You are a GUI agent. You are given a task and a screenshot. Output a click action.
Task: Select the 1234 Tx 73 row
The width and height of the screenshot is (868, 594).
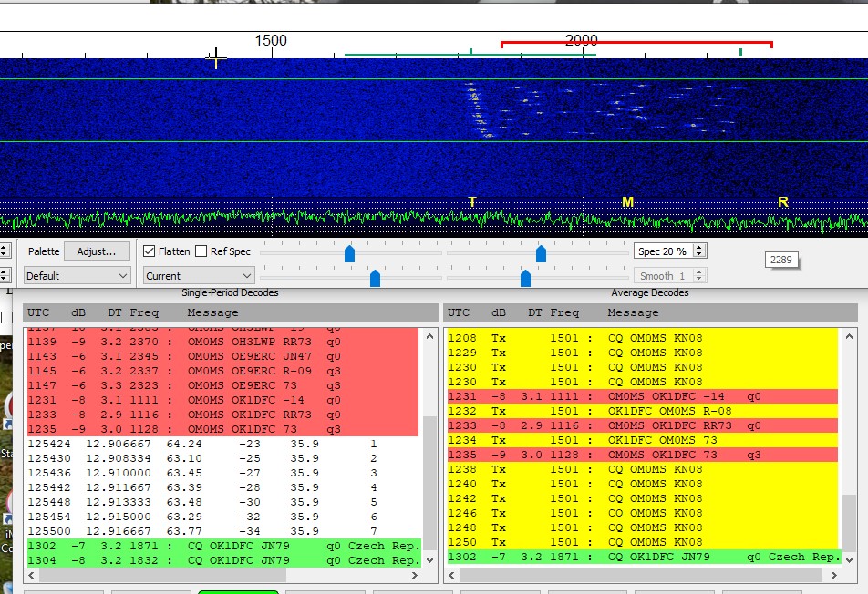[642, 440]
